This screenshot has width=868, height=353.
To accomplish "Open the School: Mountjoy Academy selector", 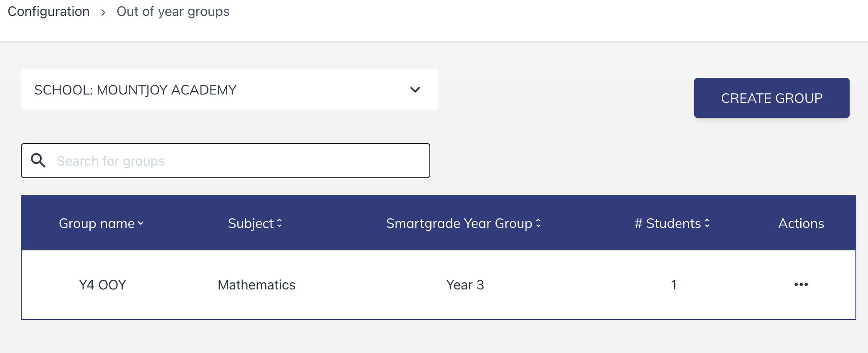I will coord(229,90).
